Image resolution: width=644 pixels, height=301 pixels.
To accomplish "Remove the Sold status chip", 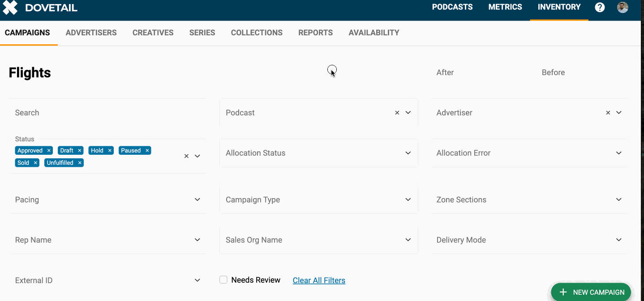I will 35,163.
